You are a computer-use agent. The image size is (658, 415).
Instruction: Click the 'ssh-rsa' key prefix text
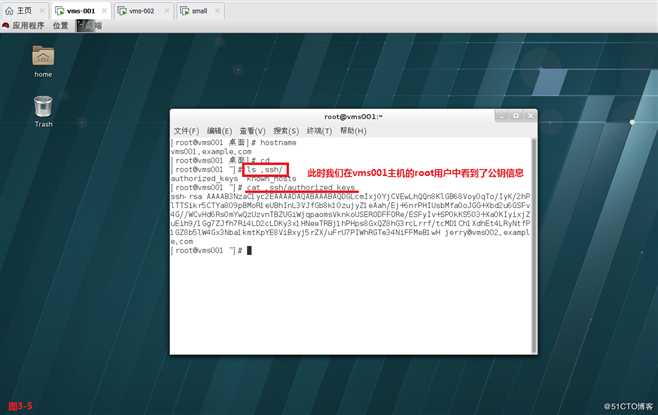(x=186, y=196)
